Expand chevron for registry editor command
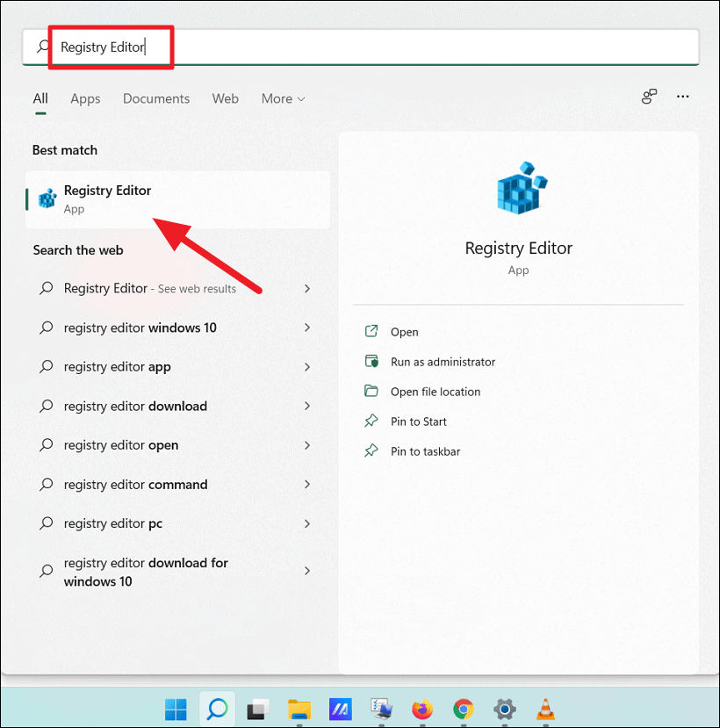This screenshot has width=720, height=728. coord(306,484)
